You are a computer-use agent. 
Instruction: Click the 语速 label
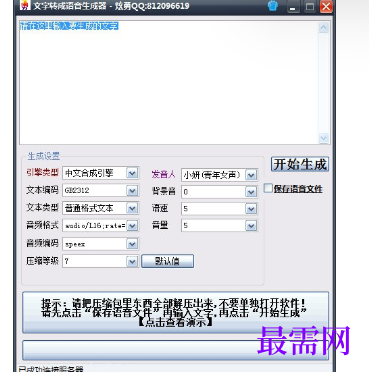[x=160, y=208]
